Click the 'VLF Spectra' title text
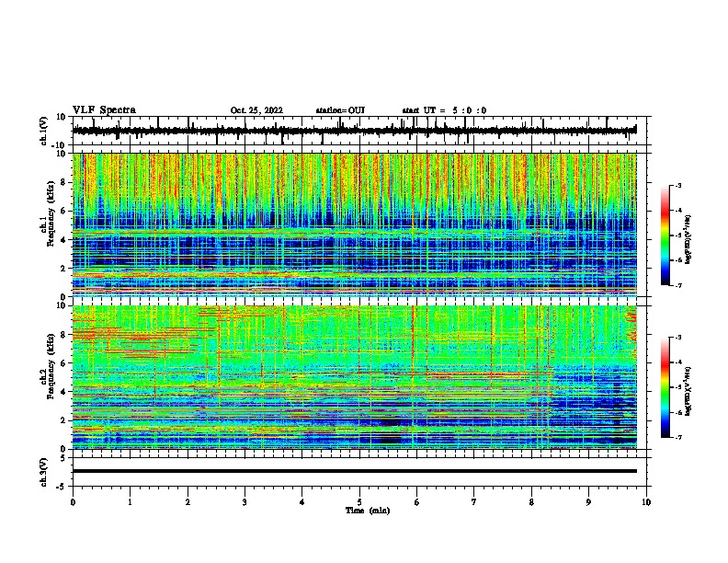This screenshot has width=728, height=563. [x=104, y=110]
